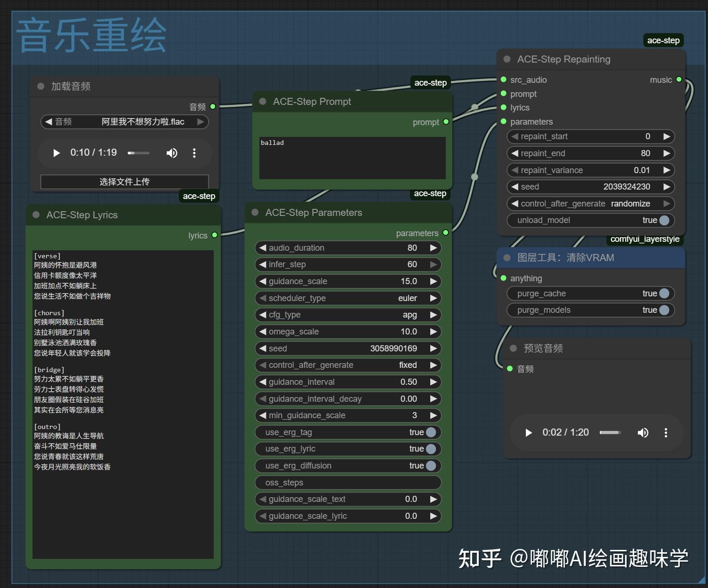
Task: Play 阿里我不想努力啦.flac in the 加载音频 node
Action: click(56, 153)
